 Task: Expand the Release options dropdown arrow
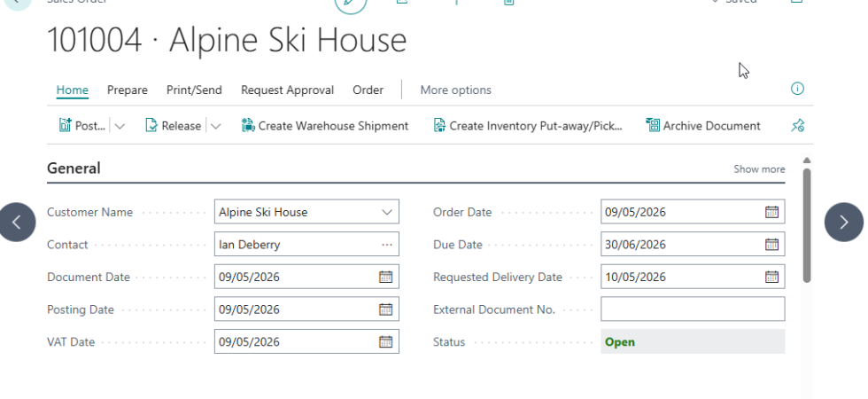[216, 126]
